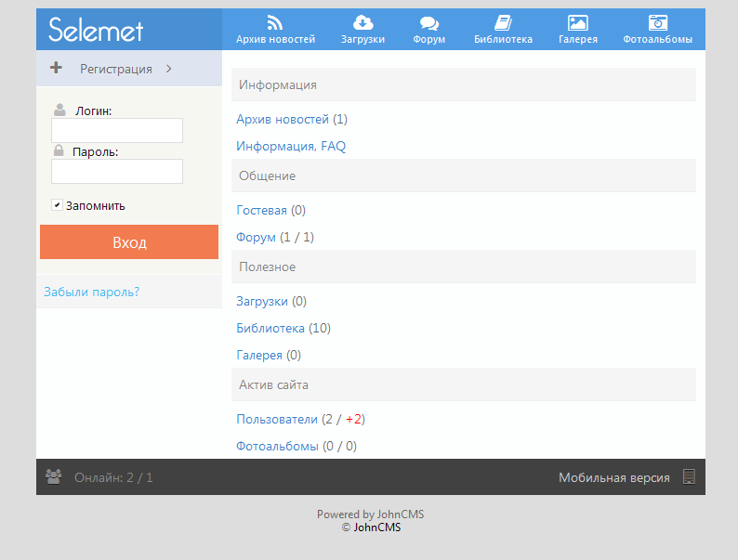Click the Информация section header

pos(464,85)
